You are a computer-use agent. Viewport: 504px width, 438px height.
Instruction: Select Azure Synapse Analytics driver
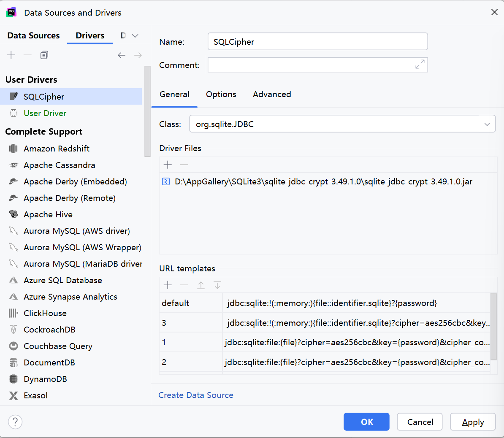(71, 297)
